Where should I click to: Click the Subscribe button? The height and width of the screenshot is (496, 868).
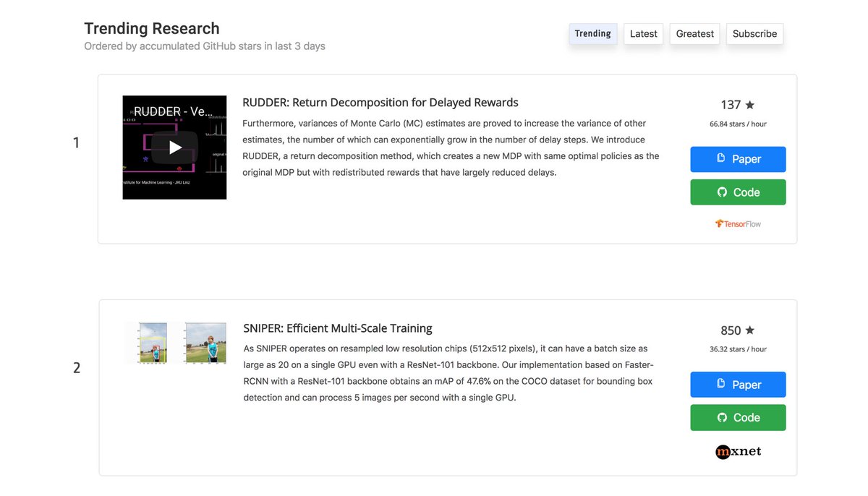[x=754, y=33]
